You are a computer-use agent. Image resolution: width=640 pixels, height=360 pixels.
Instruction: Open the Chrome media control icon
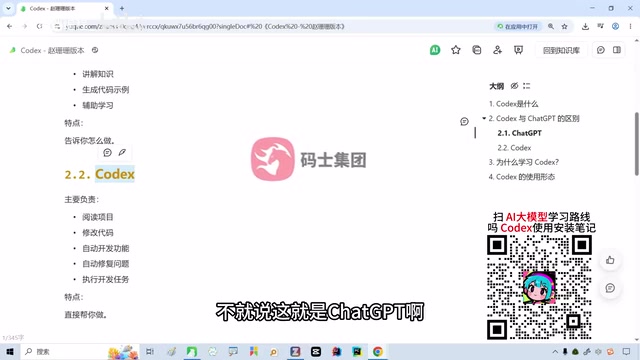pos(600,27)
